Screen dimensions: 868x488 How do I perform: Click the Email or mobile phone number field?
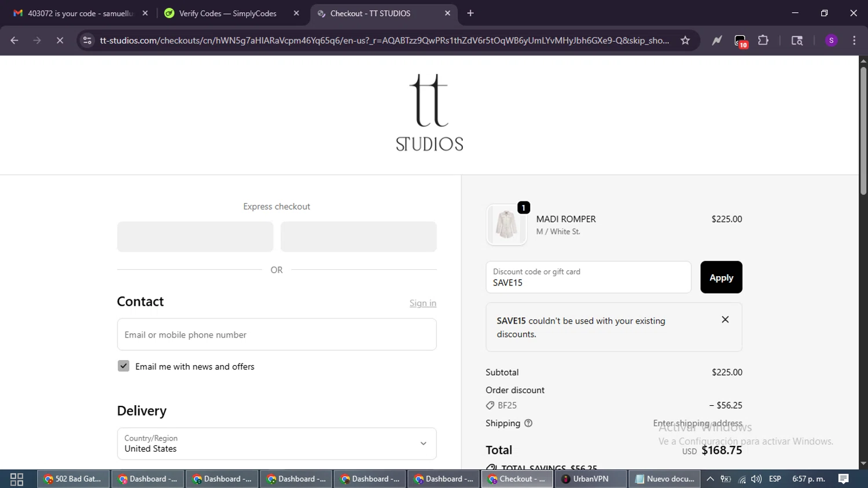click(277, 335)
